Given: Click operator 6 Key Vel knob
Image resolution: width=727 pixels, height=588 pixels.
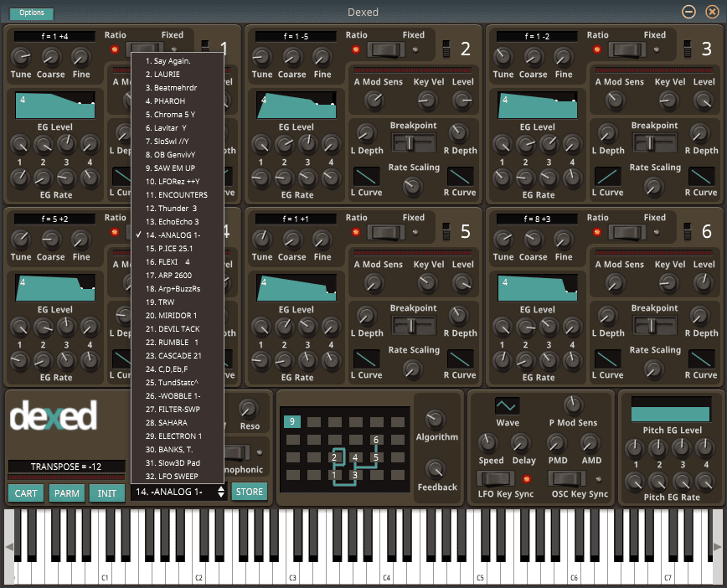Looking at the screenshot, I should pos(668,283).
